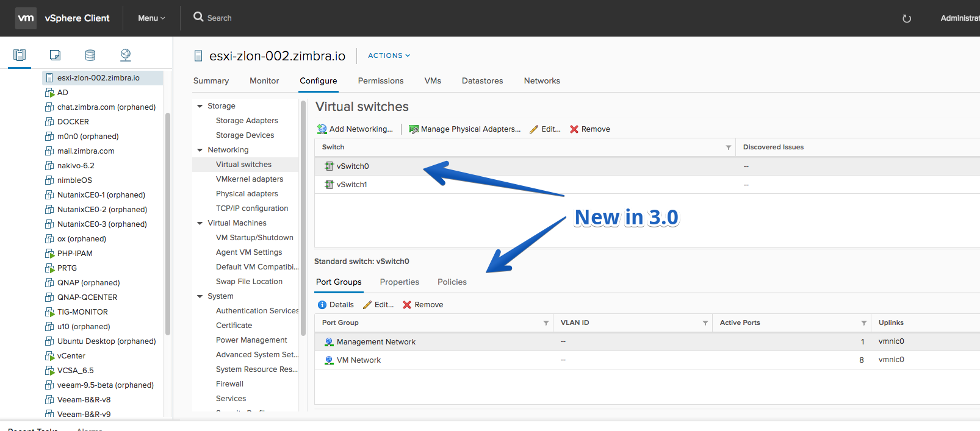Screen dimensions: 980x431
Task: Collapse the System section
Action: 200,296
